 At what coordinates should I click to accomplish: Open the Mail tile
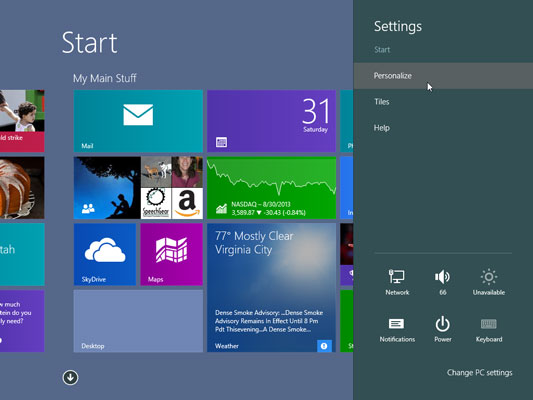tap(138, 121)
